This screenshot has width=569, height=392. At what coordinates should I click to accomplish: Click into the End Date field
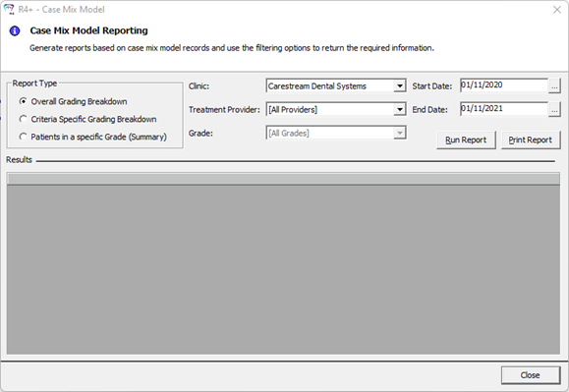(504, 109)
